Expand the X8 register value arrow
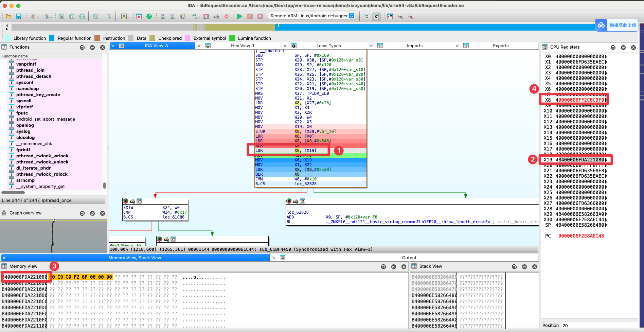644x332 pixels. pyautogui.click(x=606, y=100)
